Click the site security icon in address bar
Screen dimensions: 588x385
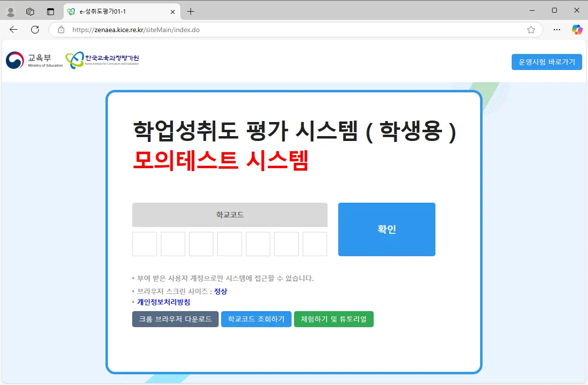pos(61,30)
